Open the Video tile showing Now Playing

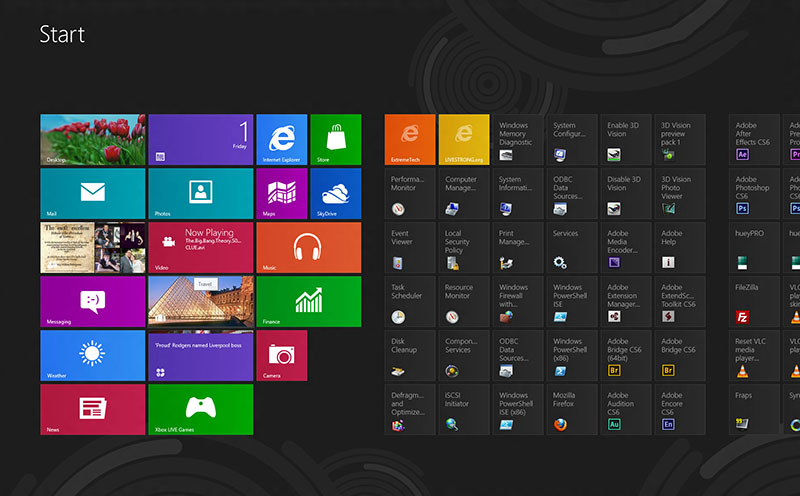201,247
